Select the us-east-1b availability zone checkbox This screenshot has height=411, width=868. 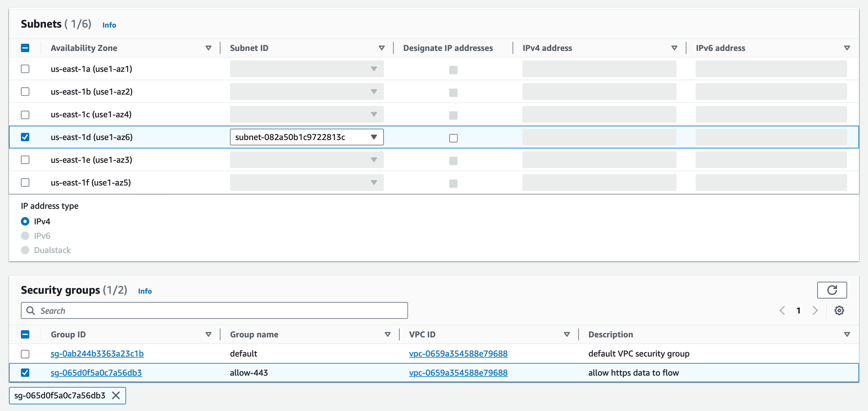pos(25,91)
